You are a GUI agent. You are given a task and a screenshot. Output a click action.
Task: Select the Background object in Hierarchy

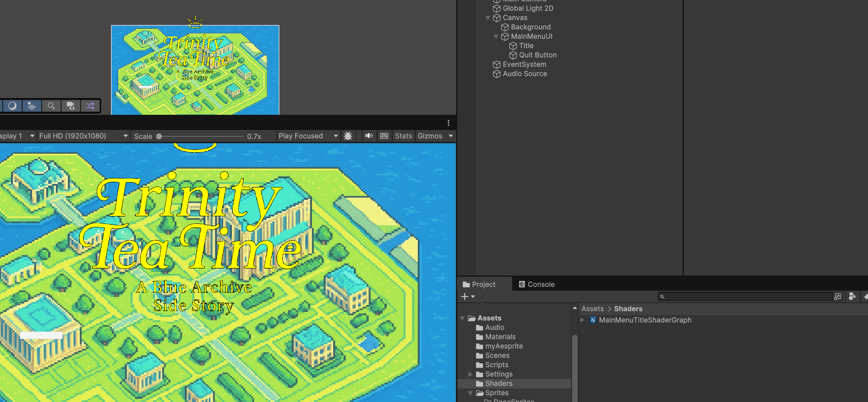coord(531,27)
